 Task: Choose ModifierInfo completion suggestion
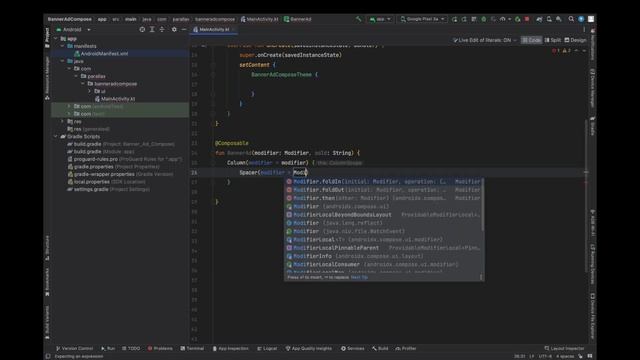coord(383,256)
